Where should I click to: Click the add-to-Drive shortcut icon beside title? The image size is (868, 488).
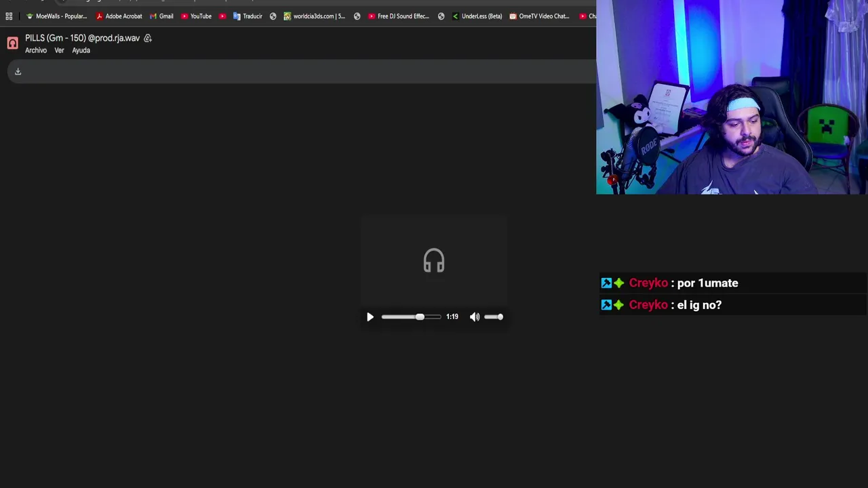pyautogui.click(x=148, y=39)
